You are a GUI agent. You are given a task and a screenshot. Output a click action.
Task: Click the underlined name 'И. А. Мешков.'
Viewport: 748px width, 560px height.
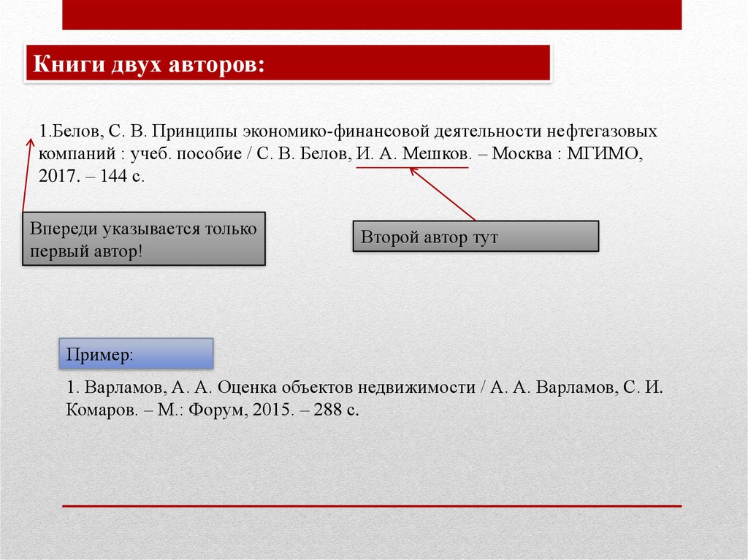point(414,153)
